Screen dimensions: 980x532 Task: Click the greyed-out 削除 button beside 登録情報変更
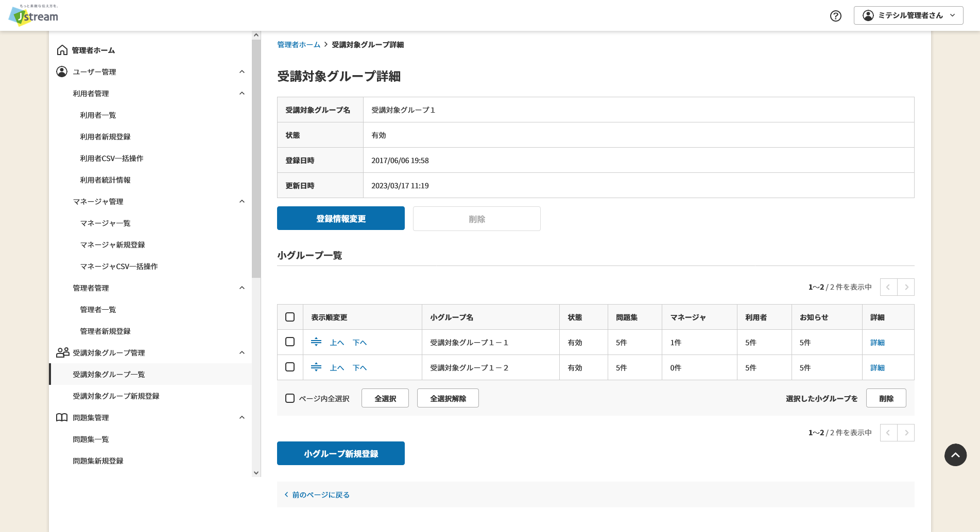477,219
